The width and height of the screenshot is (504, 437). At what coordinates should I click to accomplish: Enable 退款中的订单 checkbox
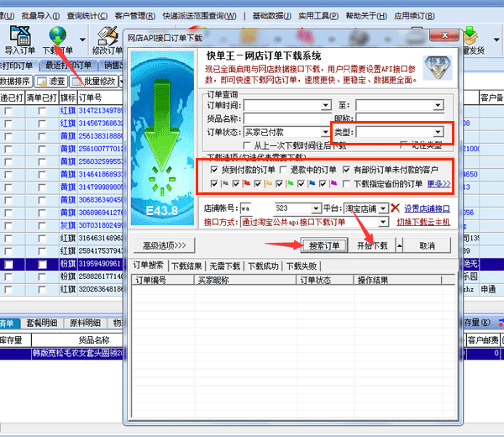pos(283,170)
